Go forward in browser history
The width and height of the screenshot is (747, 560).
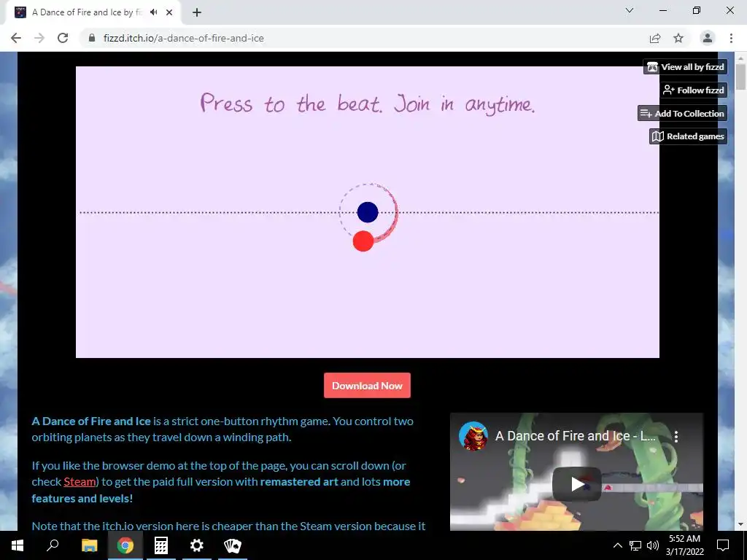click(39, 38)
